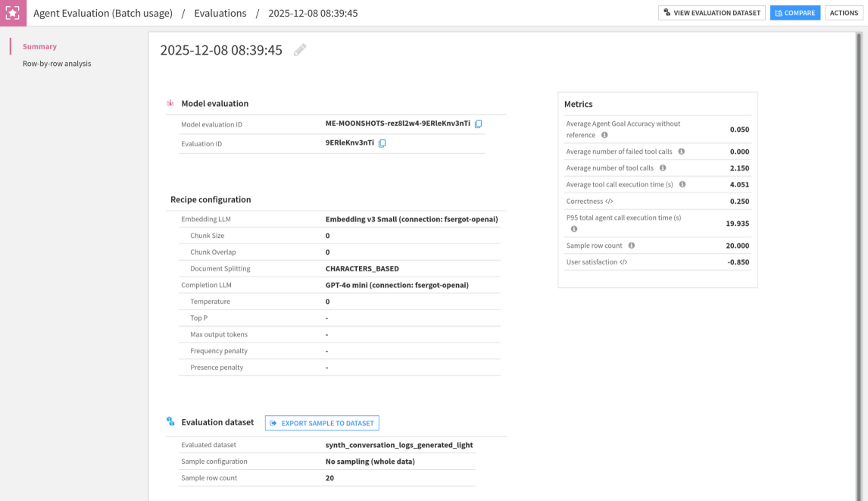This screenshot has width=868, height=501.
Task: Open Agent Evaluation (Batch usage) breadcrumb link
Action: [103, 13]
